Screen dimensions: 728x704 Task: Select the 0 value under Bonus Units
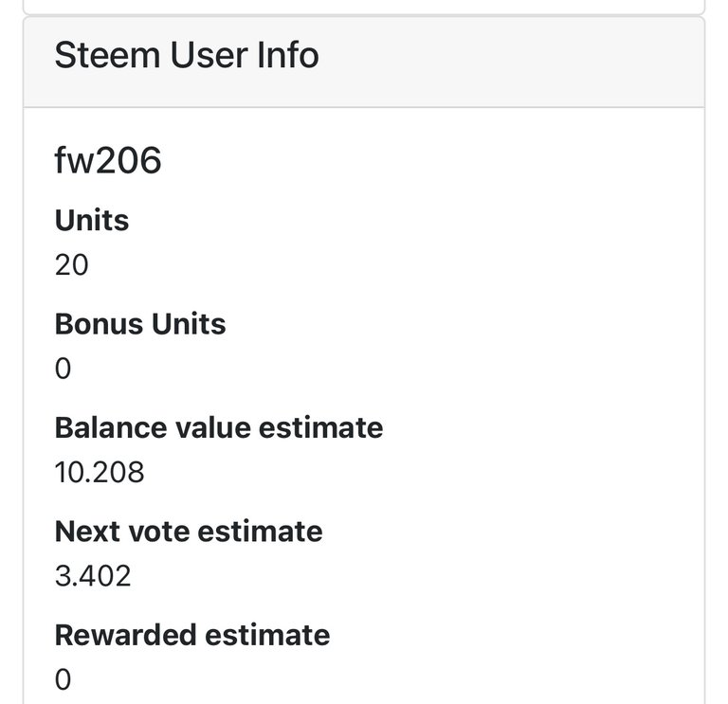coord(64,368)
